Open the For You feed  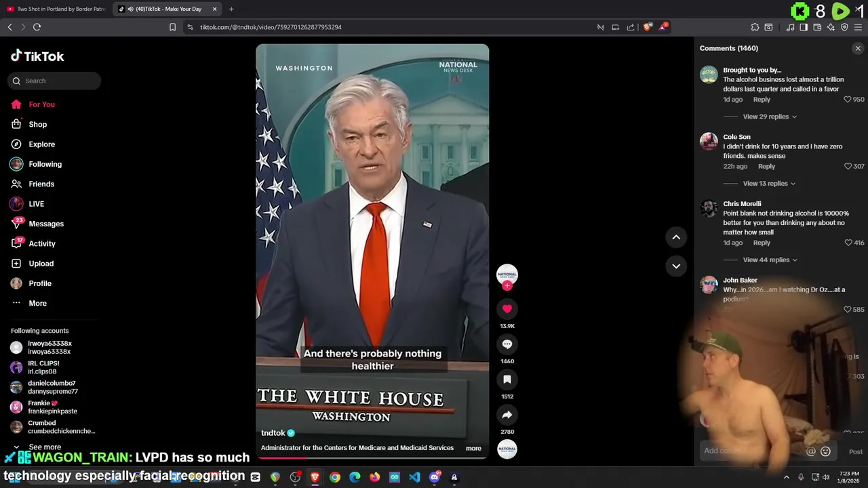click(33, 104)
